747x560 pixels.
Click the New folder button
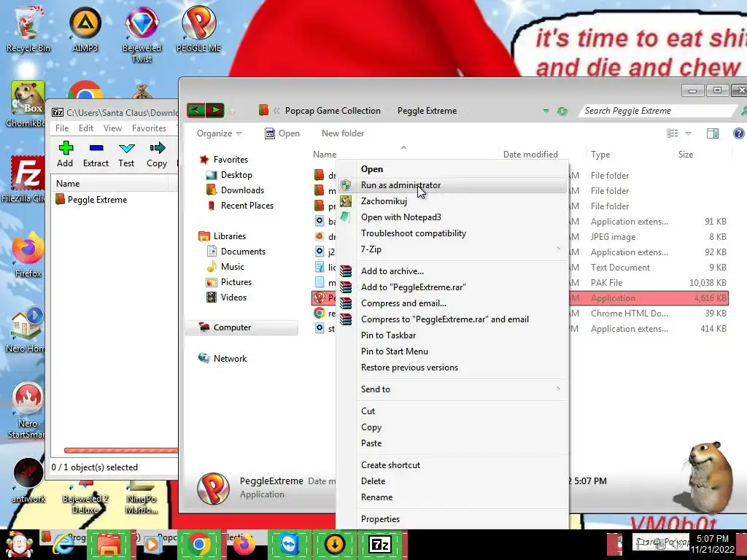(x=343, y=133)
